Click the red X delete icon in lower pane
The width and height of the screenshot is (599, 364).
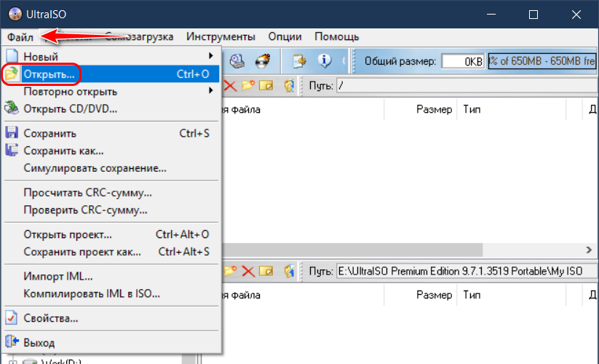pos(248,272)
